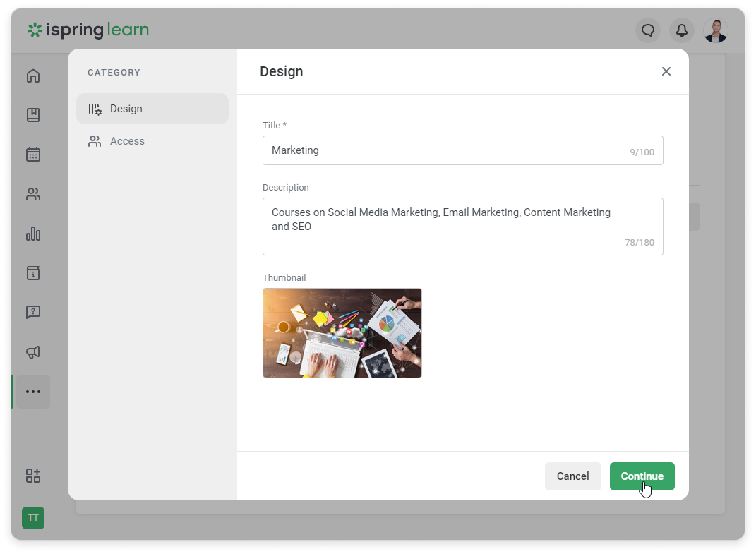Open the three-dots More menu icon

pos(32,392)
